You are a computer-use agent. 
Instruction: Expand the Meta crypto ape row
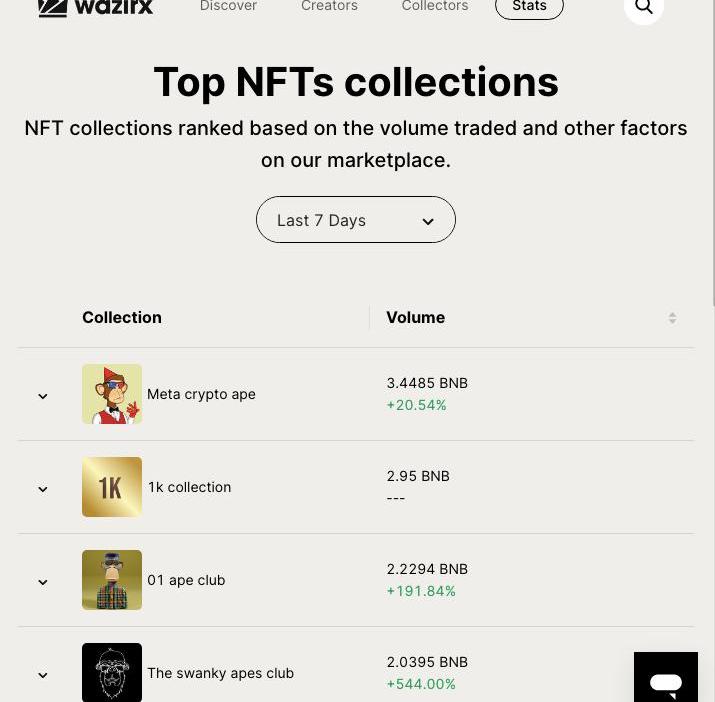click(x=43, y=396)
